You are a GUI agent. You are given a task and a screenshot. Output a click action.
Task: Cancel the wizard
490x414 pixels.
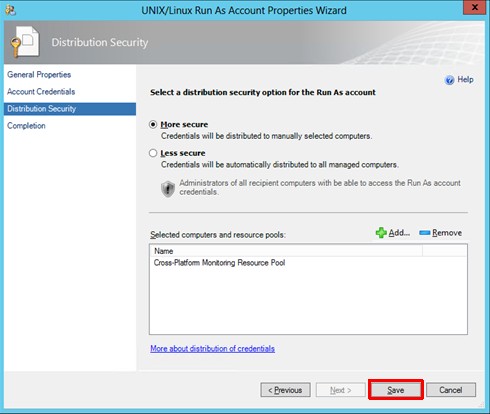coord(451,390)
